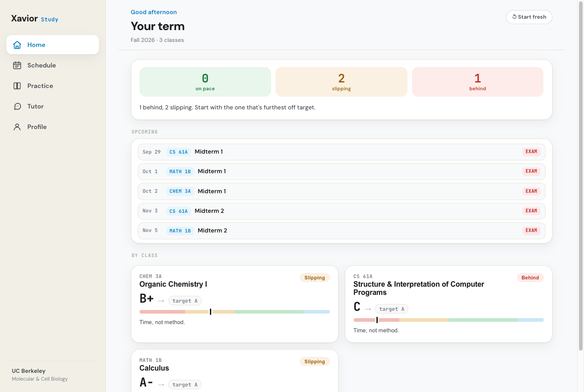This screenshot has width=584, height=392.
Task: Open Structure & Interpretation of Computer Programs card
Action: 448,304
